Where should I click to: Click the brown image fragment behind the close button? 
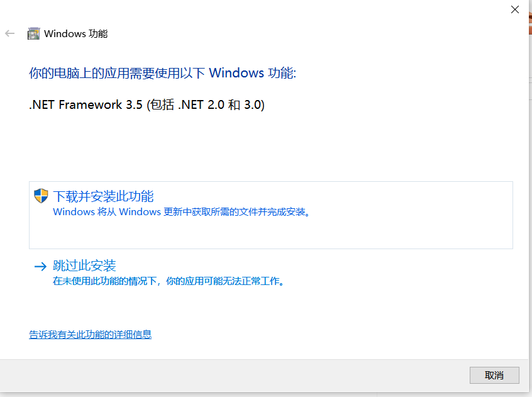point(530,23)
